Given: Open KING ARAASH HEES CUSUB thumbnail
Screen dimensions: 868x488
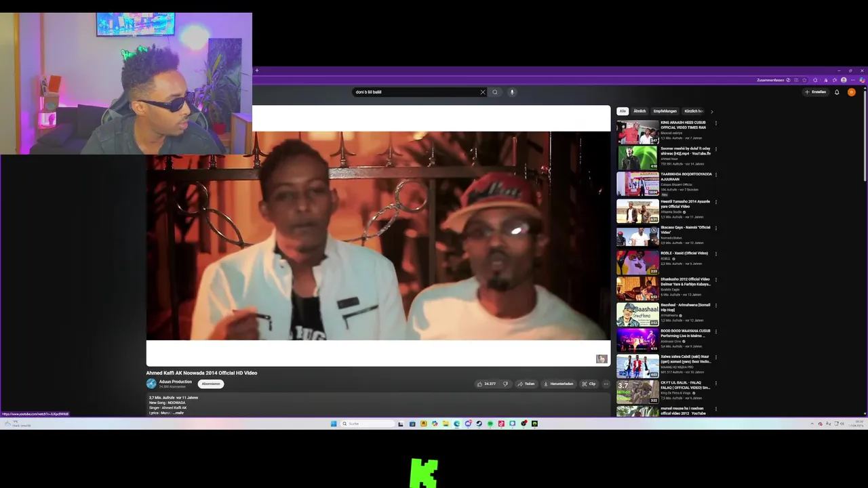Looking at the screenshot, I should [x=637, y=132].
